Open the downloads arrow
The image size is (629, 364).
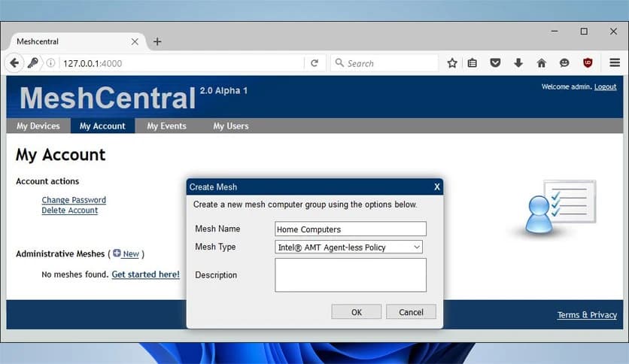tap(518, 63)
